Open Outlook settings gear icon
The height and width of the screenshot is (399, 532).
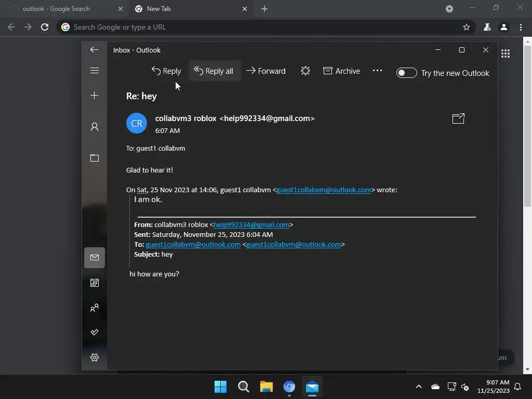(95, 357)
